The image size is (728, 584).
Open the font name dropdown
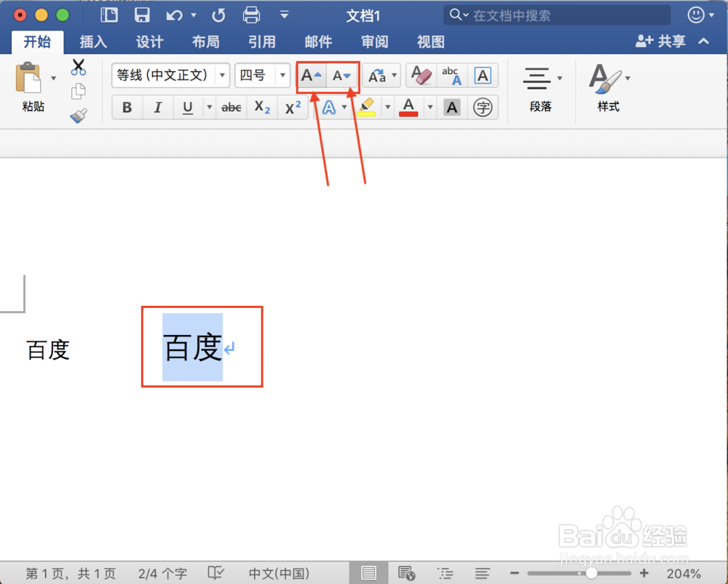(223, 75)
